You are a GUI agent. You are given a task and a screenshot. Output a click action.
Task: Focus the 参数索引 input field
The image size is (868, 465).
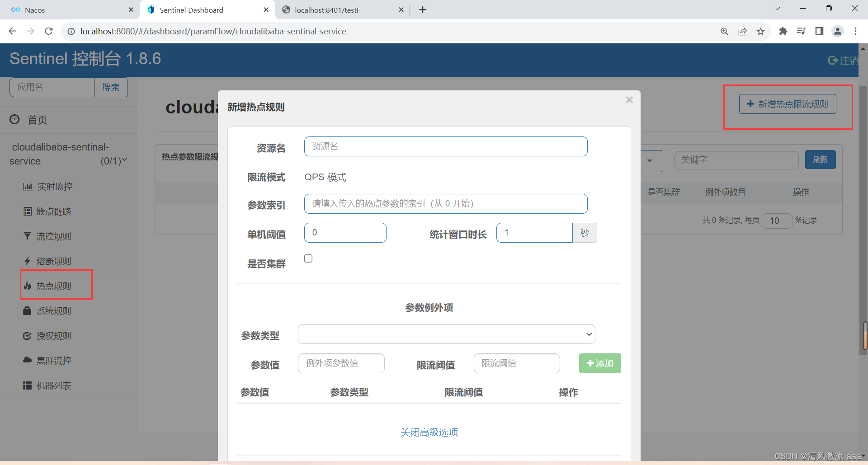[446, 204]
